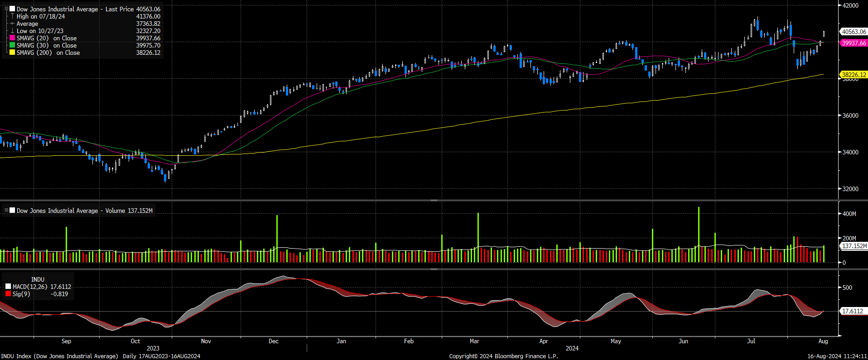The height and width of the screenshot is (360, 868).
Task: Click the 2024 year label
Action: tap(572, 348)
